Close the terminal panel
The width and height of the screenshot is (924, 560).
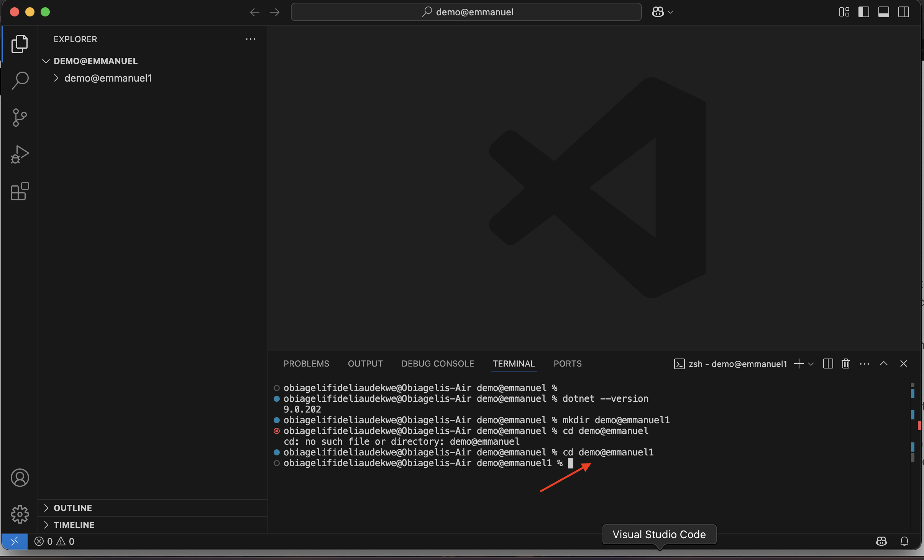[903, 364]
